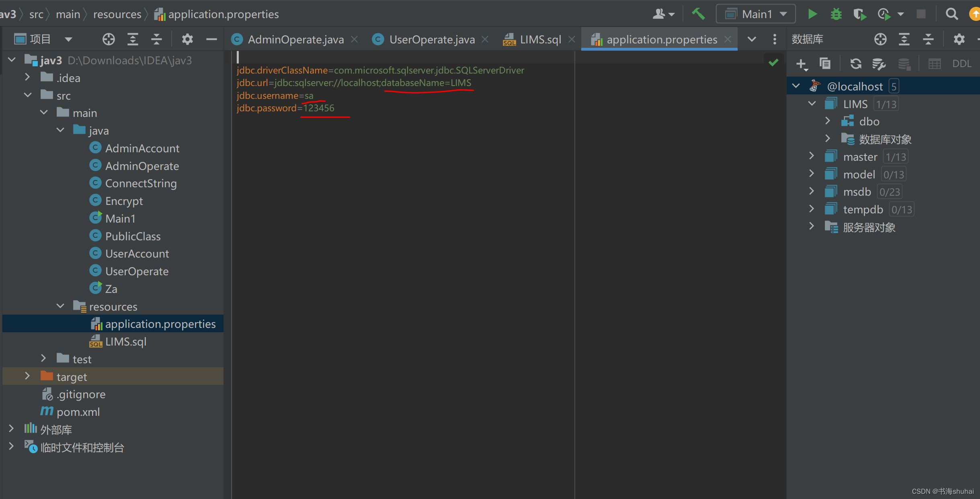
Task: Select the UserOperate class in project tree
Action: coord(137,271)
